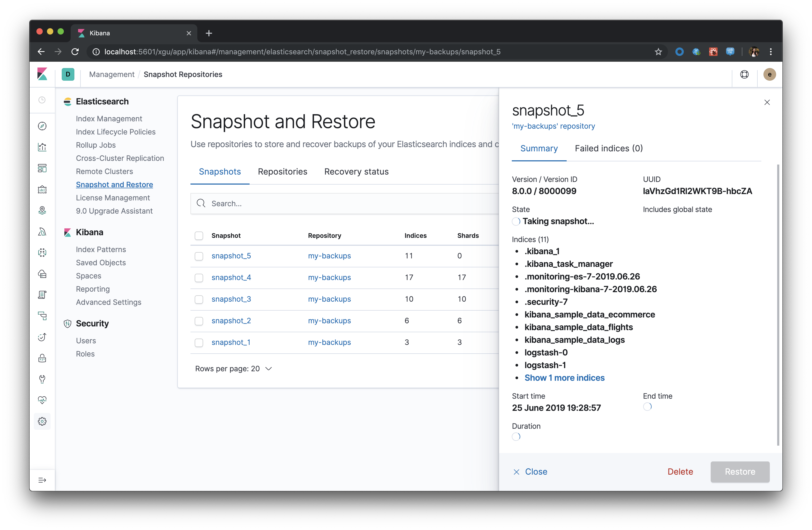The height and width of the screenshot is (530, 812).
Task: Open the D space selector
Action: [68, 74]
